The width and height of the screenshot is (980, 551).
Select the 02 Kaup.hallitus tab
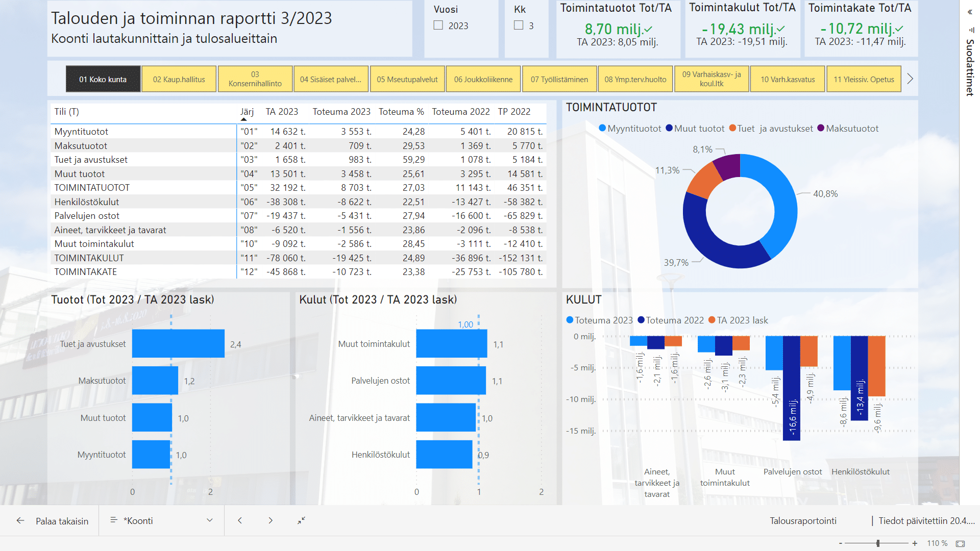click(179, 80)
